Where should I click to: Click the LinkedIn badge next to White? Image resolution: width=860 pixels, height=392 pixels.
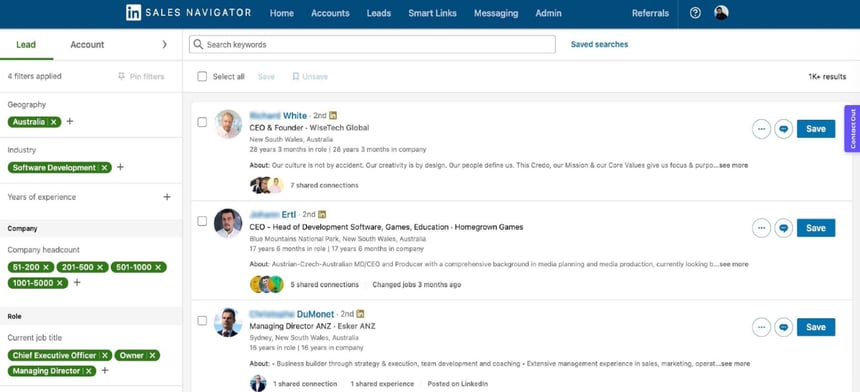333,116
